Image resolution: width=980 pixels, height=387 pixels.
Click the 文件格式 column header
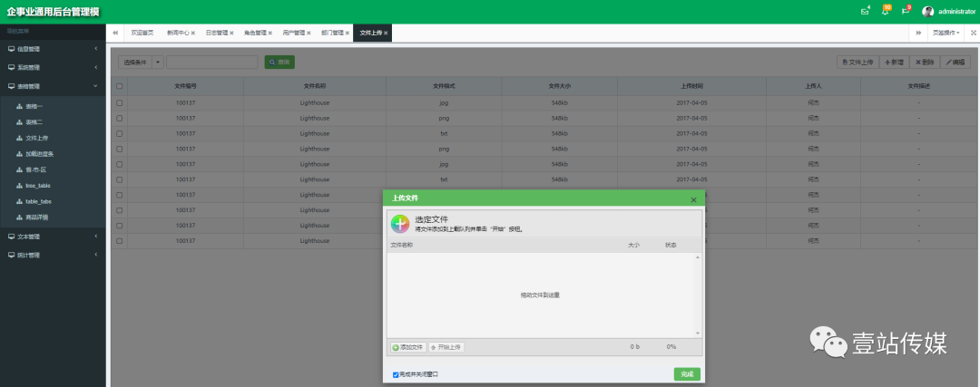(x=444, y=86)
